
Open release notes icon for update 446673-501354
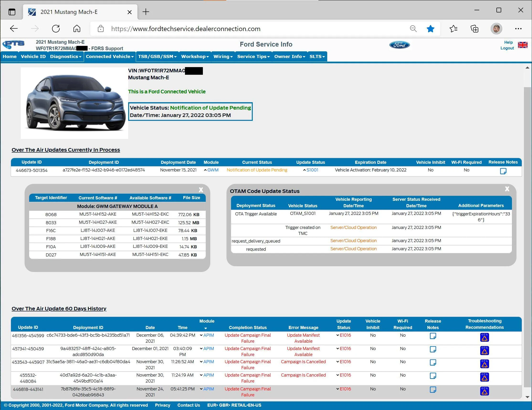(503, 171)
